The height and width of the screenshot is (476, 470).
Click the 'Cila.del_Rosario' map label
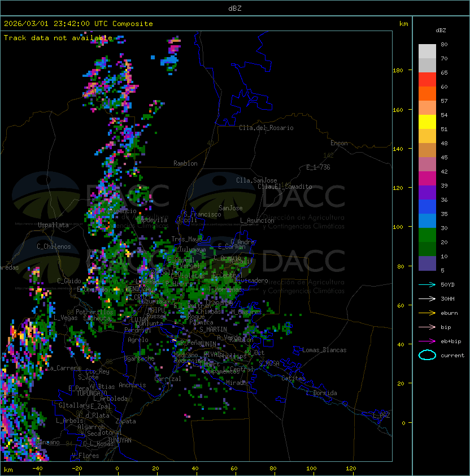point(266,128)
